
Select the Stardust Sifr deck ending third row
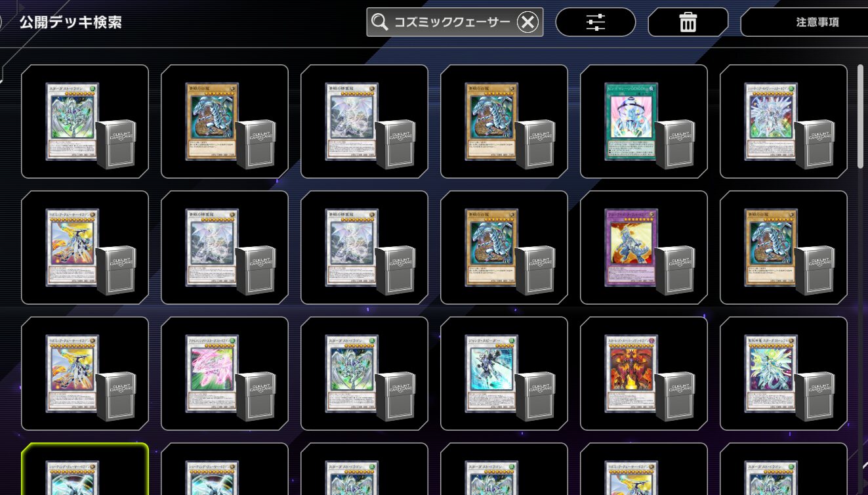pyautogui.click(x=783, y=374)
